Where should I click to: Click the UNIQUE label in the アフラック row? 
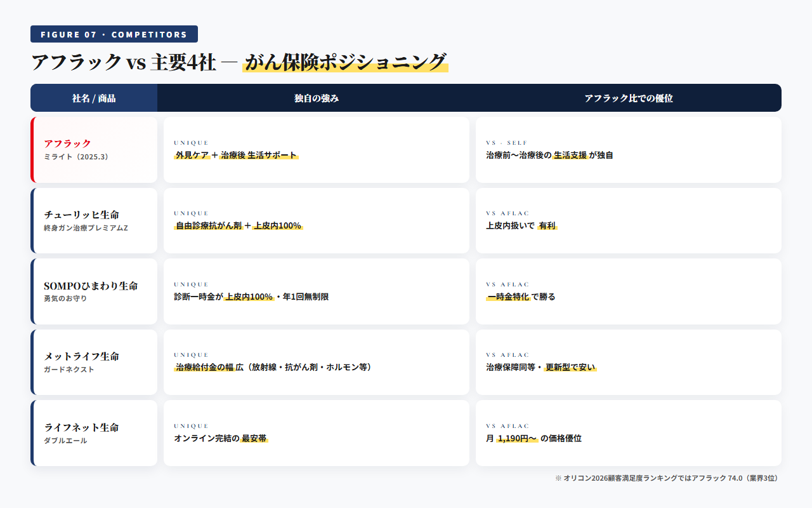191,144
